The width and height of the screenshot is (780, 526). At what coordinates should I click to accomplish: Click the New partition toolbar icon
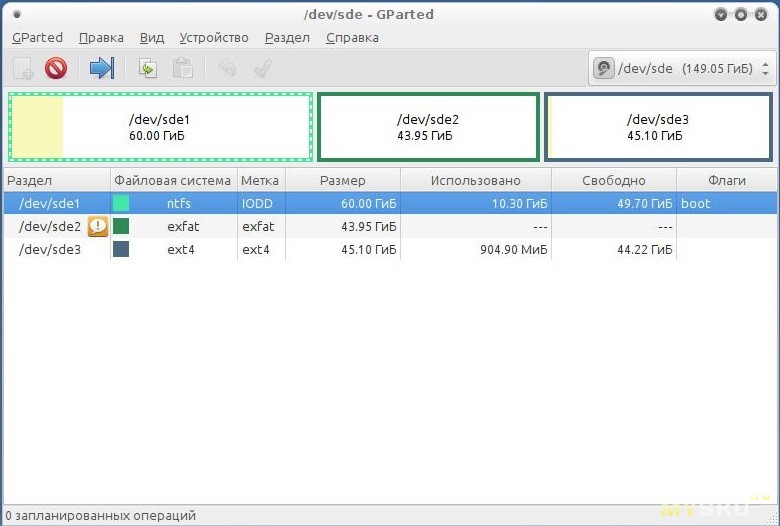[x=23, y=68]
